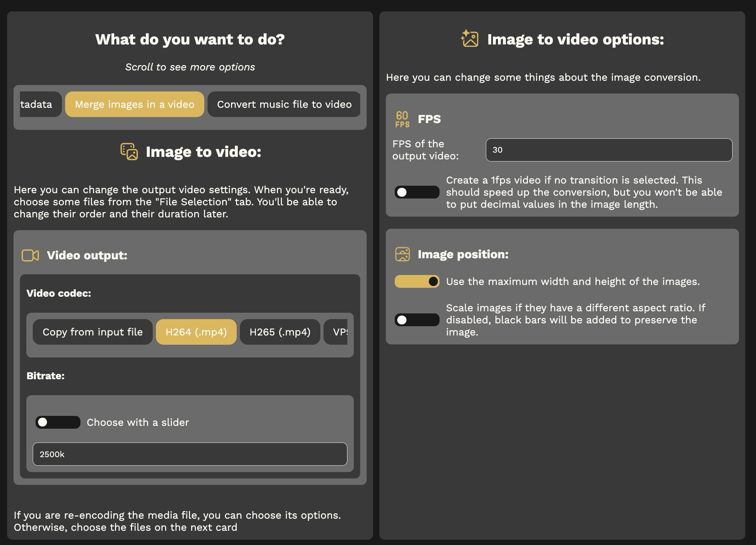Viewport: 756px width, 545px height.
Task: Toggle the 1fps video creation switch
Action: point(417,192)
